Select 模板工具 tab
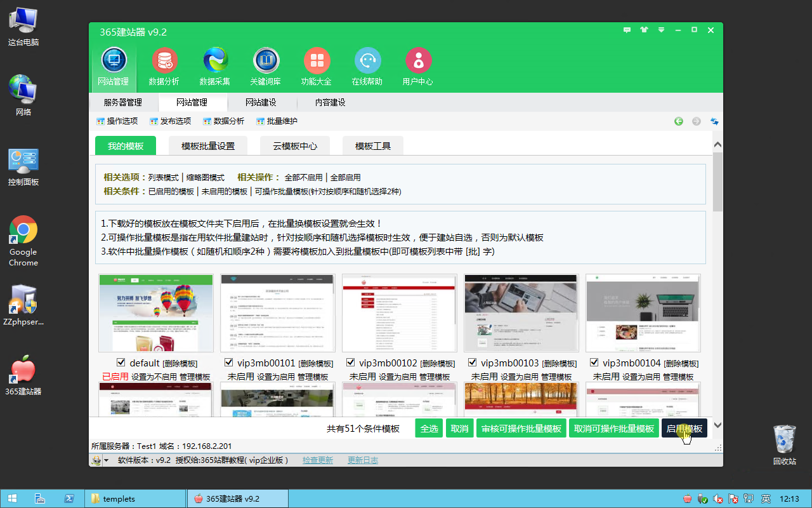 373,145
